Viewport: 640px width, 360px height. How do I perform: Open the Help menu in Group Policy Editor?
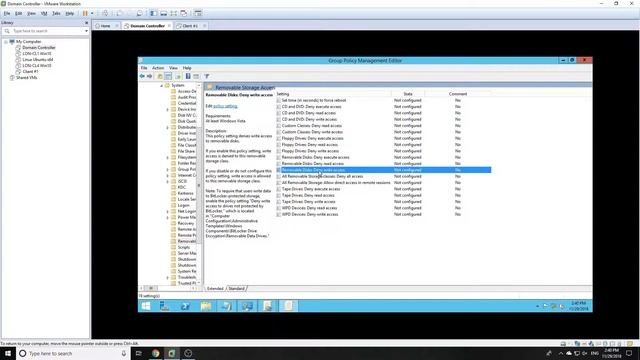click(x=187, y=68)
